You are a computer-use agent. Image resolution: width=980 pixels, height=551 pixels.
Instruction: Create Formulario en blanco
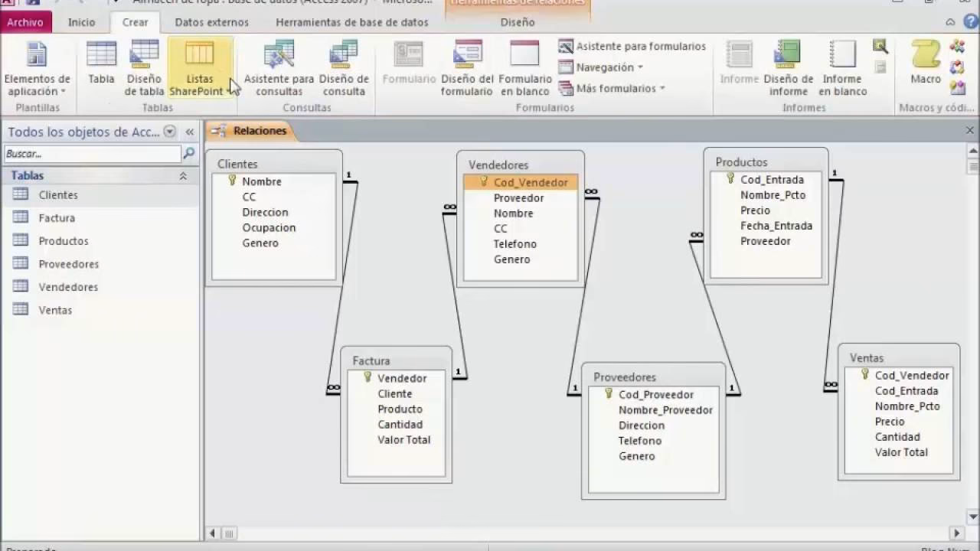click(x=525, y=69)
